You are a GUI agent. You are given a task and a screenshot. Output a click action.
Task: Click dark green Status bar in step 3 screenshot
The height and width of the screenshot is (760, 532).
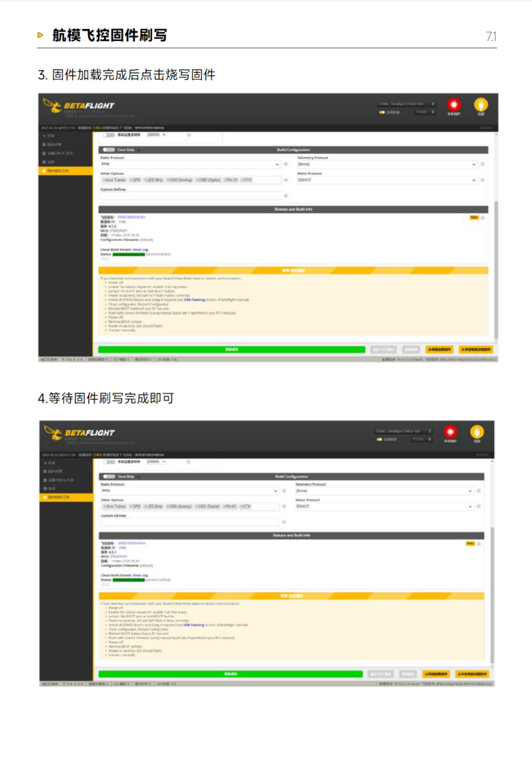(128, 254)
